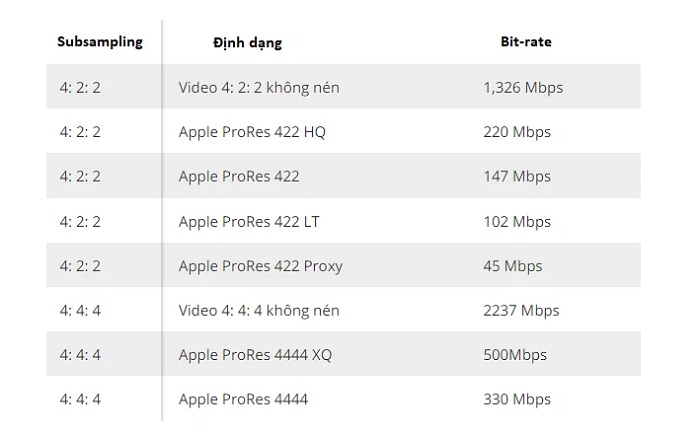Click the Subsampling column header
Screen dimensions: 700x432
100,42
